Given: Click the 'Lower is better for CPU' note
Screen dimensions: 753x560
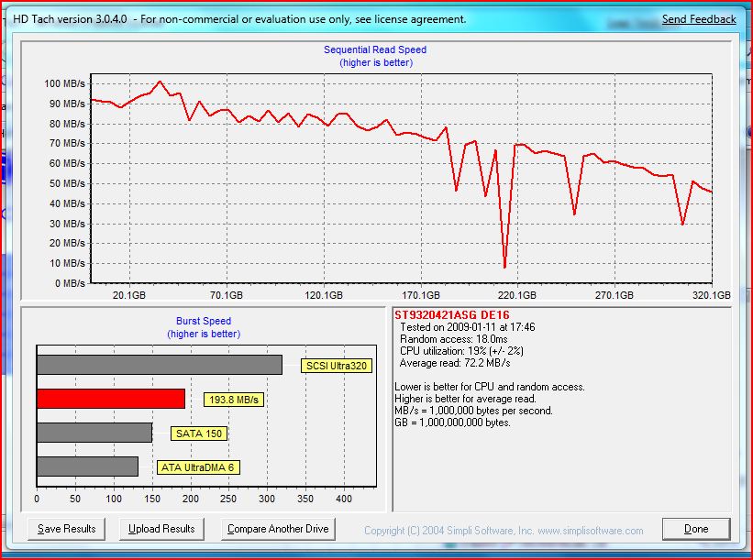Looking at the screenshot, I should 490,387.
